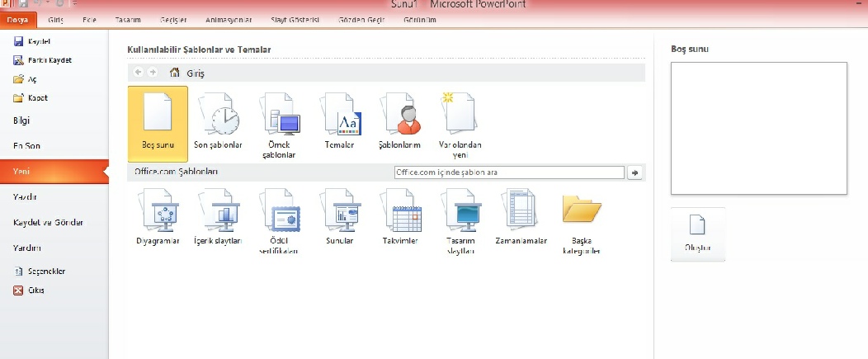Viewport: 868px width, 359px height.
Task: Click Kapat close in sidebar
Action: coord(31,98)
